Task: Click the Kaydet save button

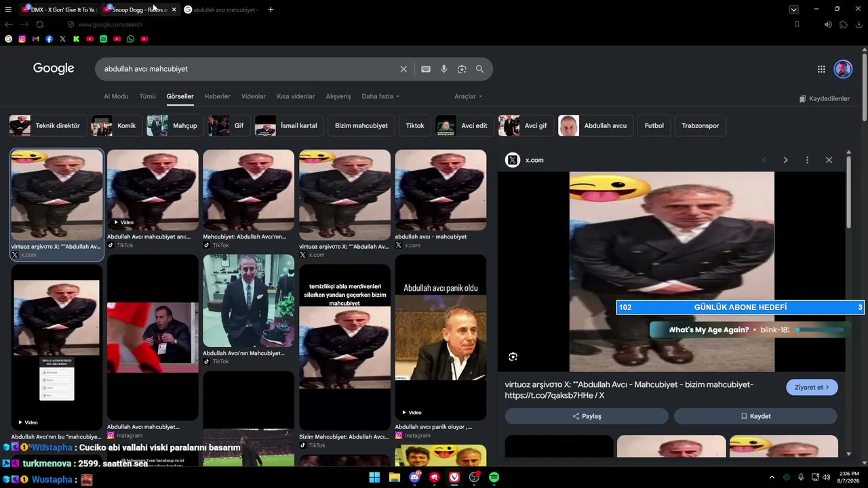Action: (x=755, y=416)
